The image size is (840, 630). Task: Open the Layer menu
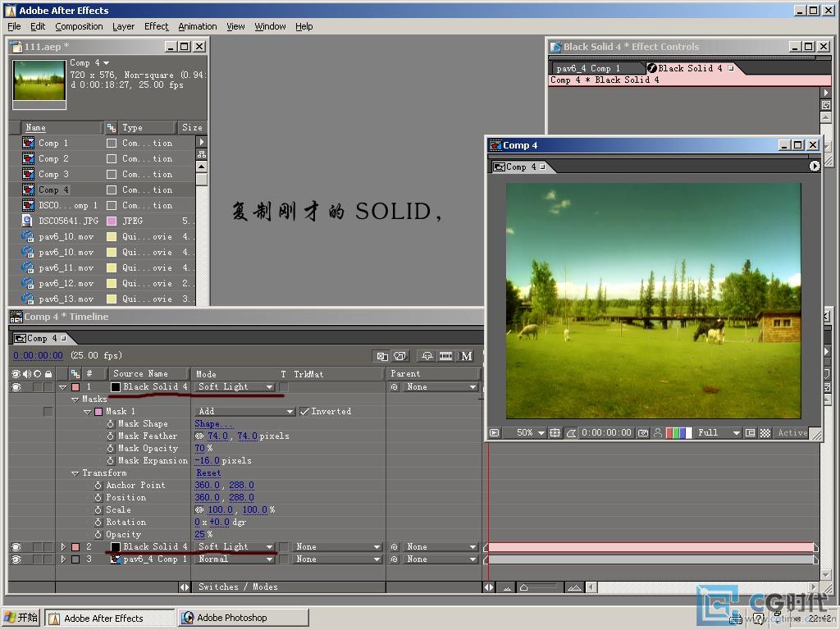click(x=123, y=26)
